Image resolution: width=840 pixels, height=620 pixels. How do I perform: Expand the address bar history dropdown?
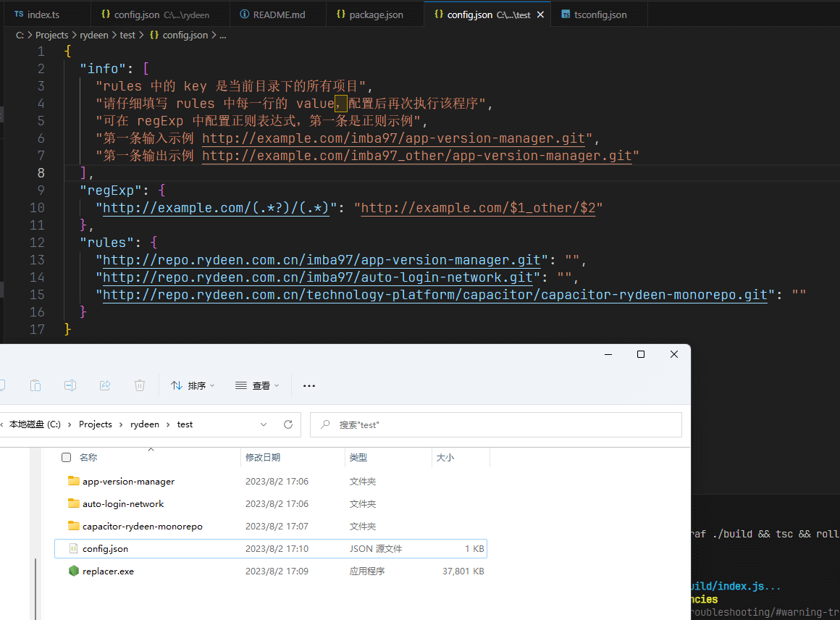(x=263, y=424)
